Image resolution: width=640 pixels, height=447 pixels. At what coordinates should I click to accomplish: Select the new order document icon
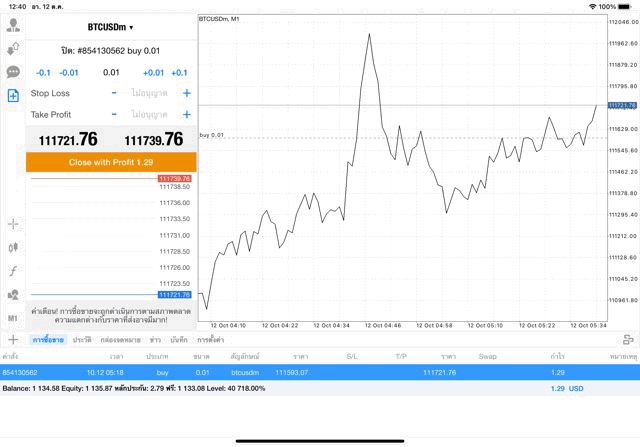[13, 96]
